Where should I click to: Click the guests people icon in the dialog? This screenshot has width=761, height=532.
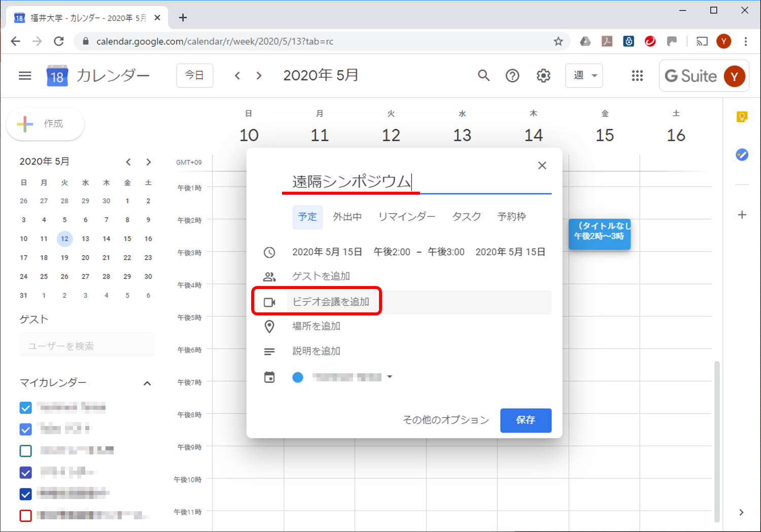point(269,276)
